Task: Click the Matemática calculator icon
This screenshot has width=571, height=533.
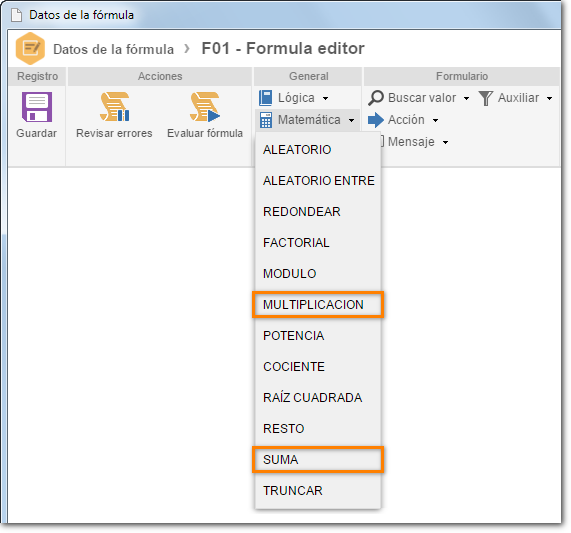Action: coord(266,120)
